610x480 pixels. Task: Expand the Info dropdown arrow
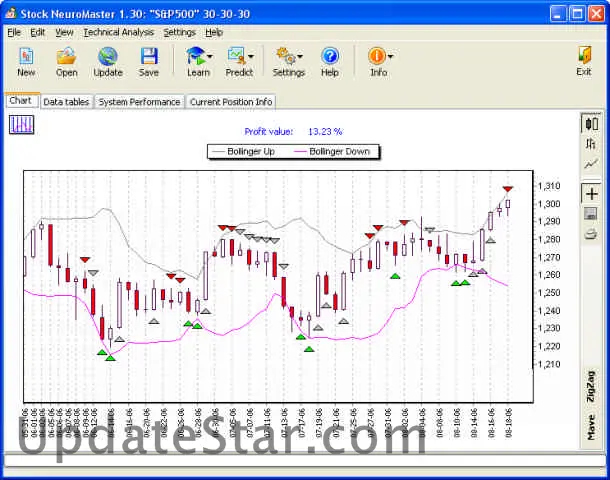390,57
